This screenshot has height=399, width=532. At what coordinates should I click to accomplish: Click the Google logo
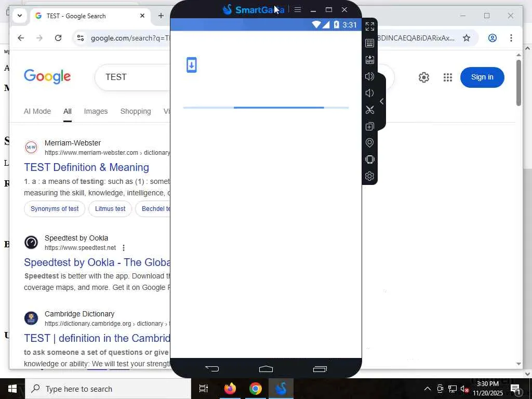click(x=47, y=76)
